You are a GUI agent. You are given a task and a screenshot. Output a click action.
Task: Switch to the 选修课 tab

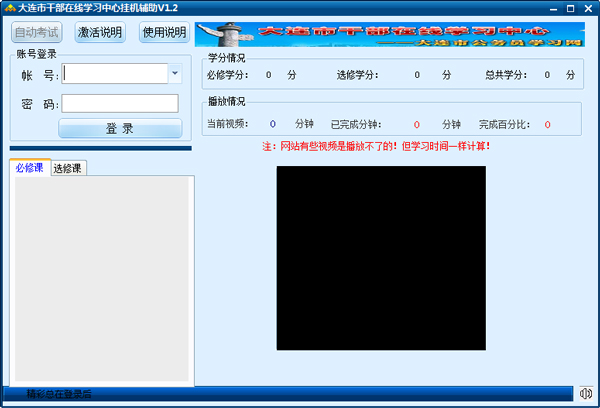point(67,168)
